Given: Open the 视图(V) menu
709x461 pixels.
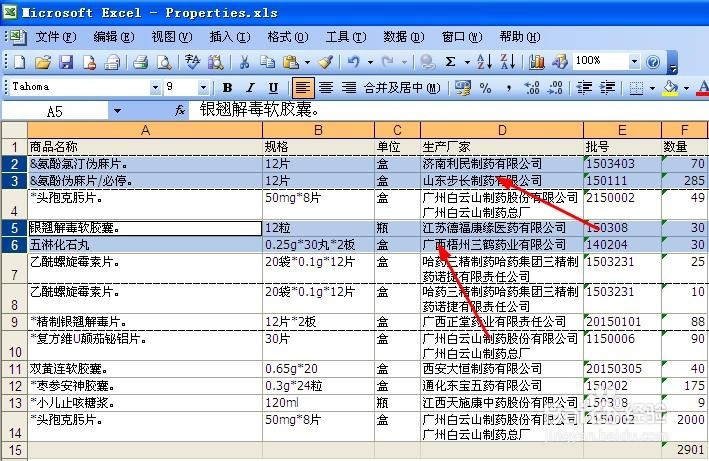Looking at the screenshot, I should (172, 37).
